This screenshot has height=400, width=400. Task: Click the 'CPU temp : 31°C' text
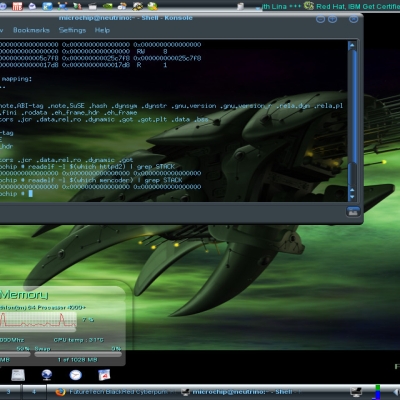pyautogui.click(x=79, y=340)
